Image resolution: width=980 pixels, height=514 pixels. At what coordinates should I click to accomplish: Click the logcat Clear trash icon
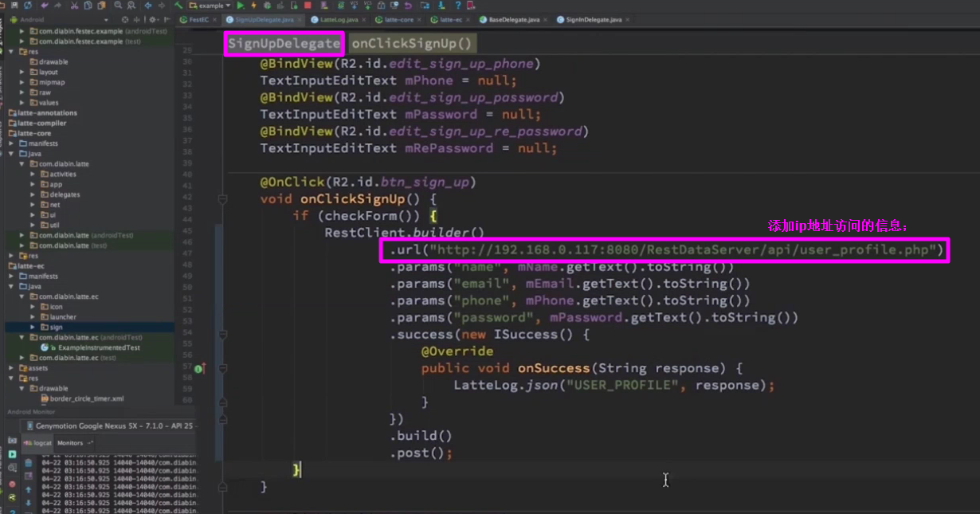28,464
